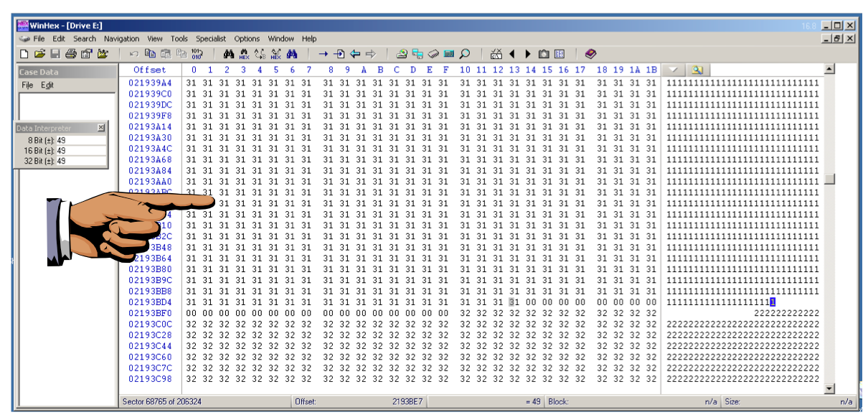Click the Help book icon

tap(590, 54)
